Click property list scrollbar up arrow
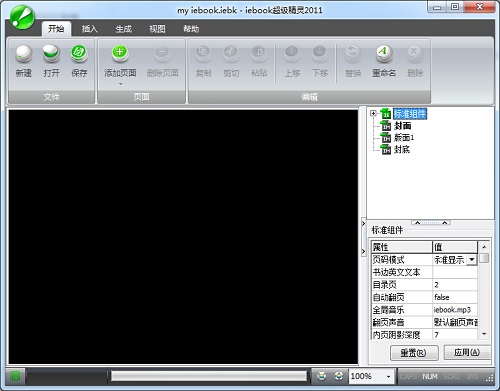500x391 pixels. click(484, 247)
